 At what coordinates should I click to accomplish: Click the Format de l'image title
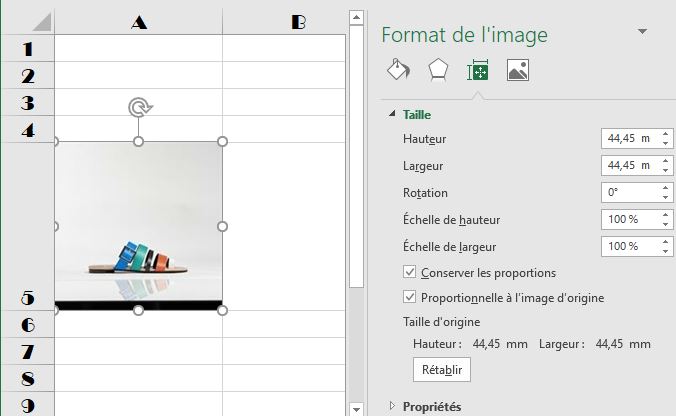(464, 35)
